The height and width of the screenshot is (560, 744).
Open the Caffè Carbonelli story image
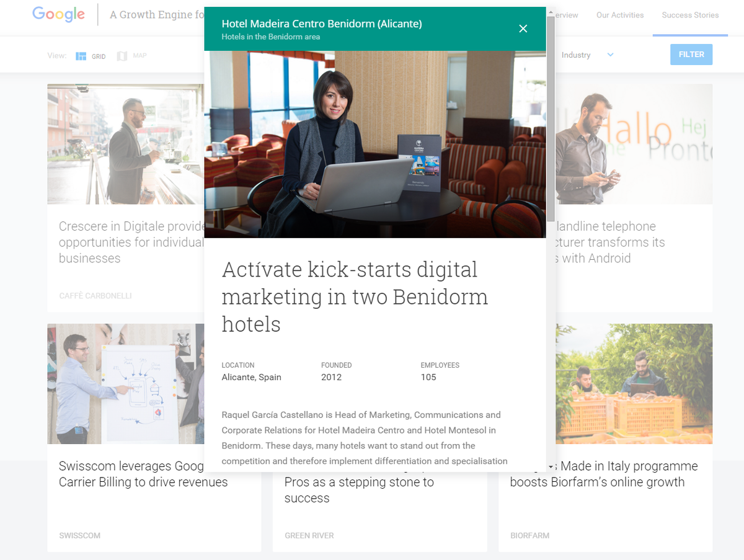tap(126, 144)
